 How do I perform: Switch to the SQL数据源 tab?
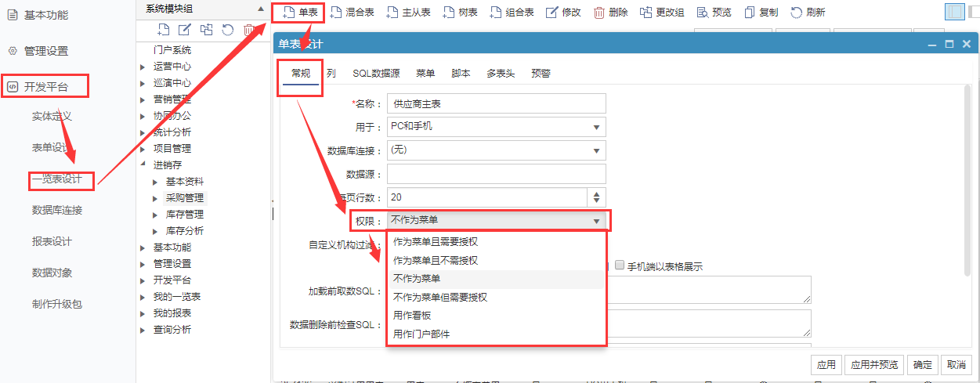point(376,74)
